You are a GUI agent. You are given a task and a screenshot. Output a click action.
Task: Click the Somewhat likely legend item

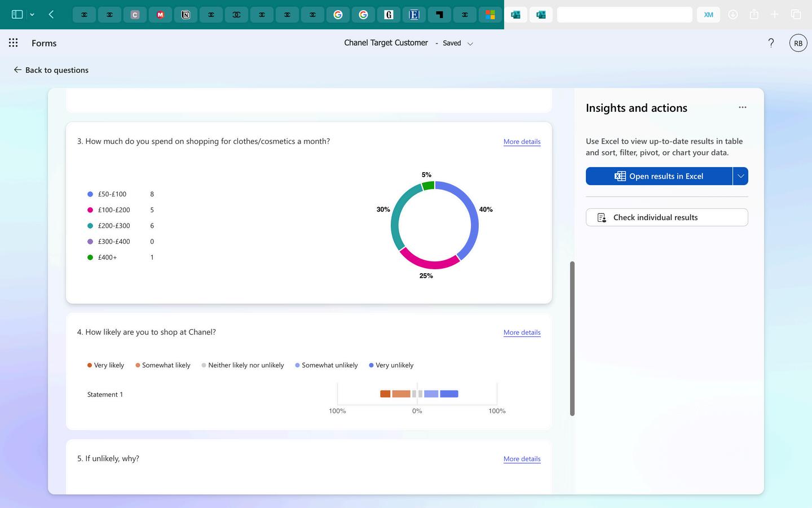[x=163, y=365]
